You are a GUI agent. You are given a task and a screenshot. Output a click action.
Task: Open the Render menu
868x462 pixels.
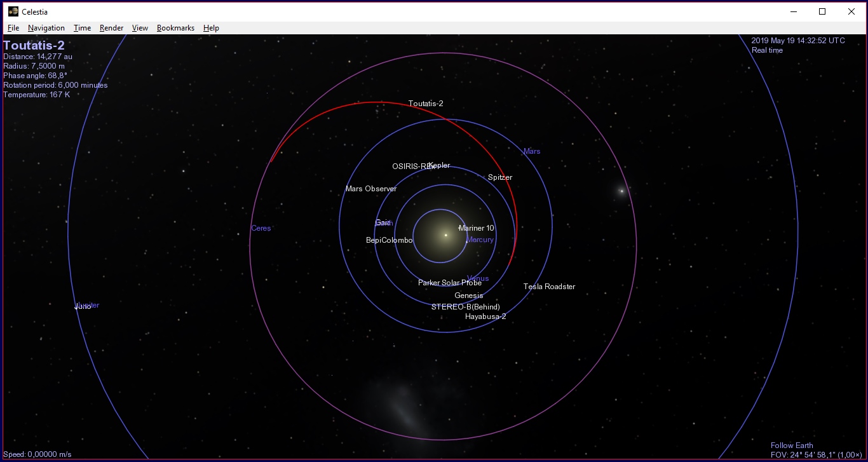[x=112, y=28]
